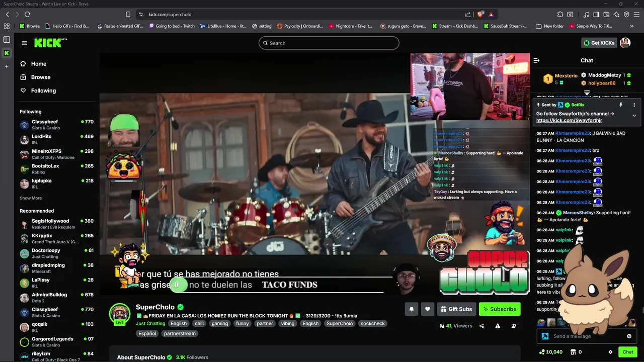
Task: Select the sockcheck tag
Action: point(373,323)
